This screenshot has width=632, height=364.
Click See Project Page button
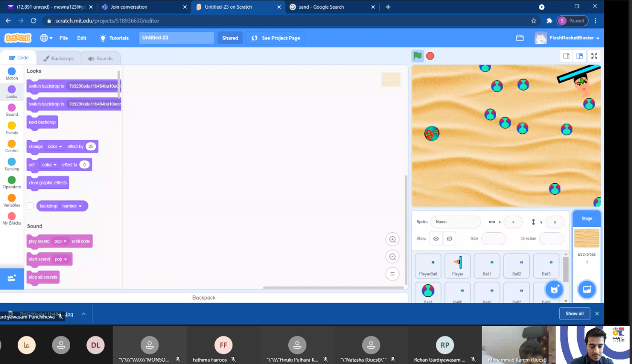click(x=275, y=38)
